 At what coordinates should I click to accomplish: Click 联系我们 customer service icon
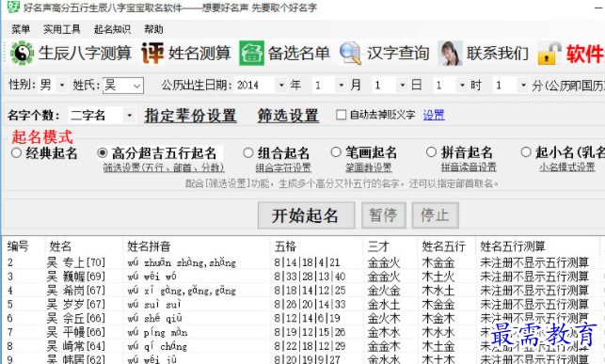point(451,53)
